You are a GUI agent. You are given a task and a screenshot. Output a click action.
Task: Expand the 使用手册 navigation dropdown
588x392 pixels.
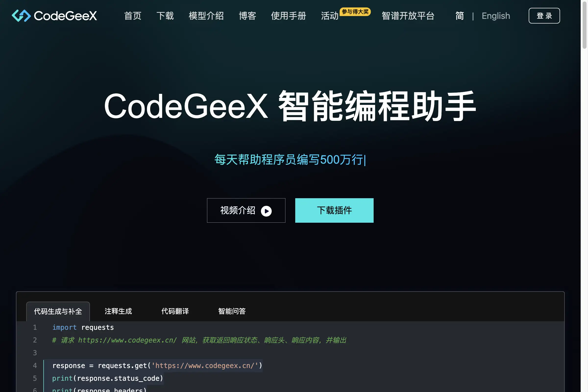click(x=288, y=16)
